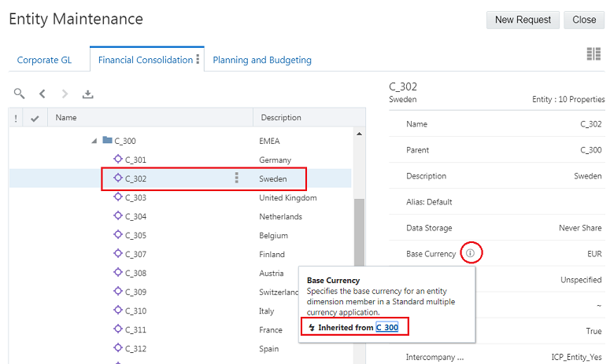
Task: Click the Base Currency EUR value
Action: tap(594, 254)
